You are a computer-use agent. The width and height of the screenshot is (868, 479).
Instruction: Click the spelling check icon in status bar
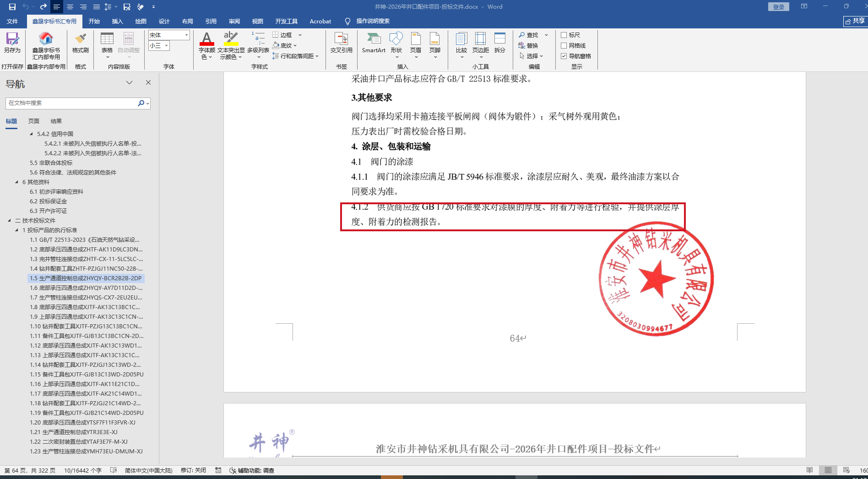(114, 470)
